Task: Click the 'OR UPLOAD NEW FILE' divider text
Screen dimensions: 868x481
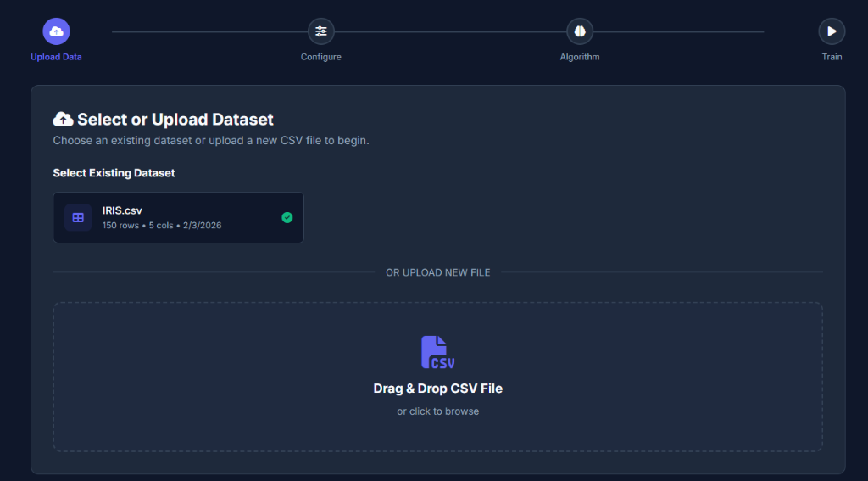Action: coord(437,272)
